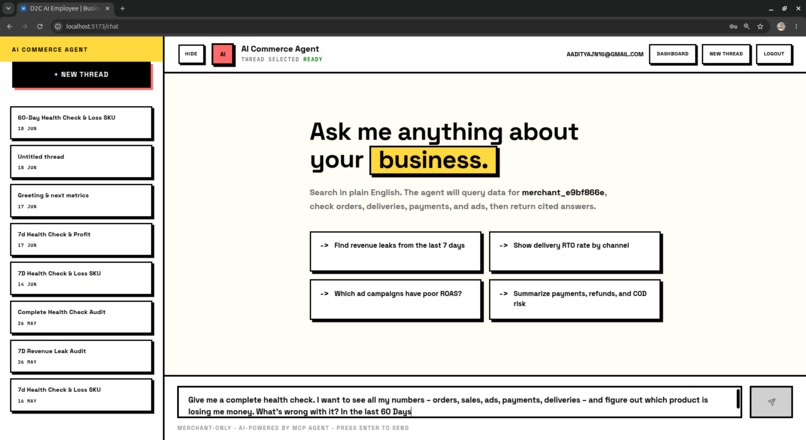The image size is (806, 440).
Task: Choose Show delivery RTO rate by channel
Action: point(575,251)
